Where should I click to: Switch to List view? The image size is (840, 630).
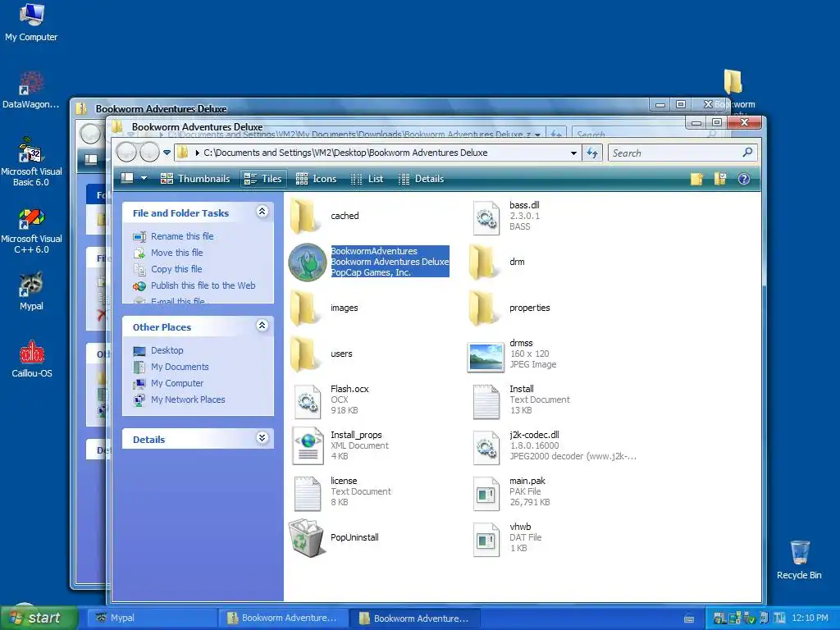click(x=367, y=179)
